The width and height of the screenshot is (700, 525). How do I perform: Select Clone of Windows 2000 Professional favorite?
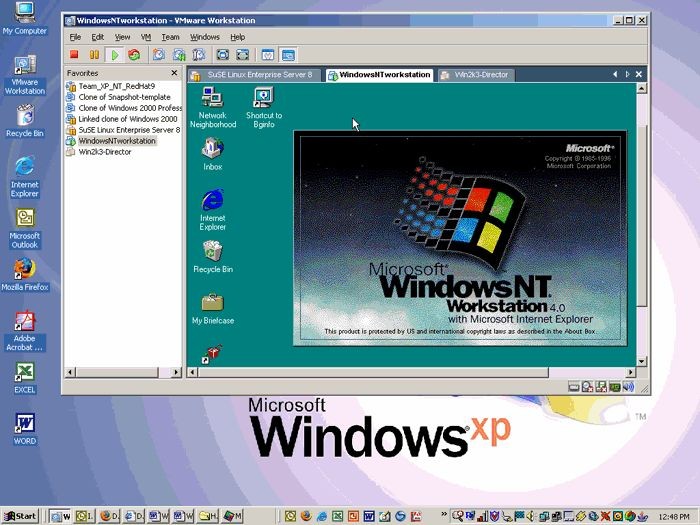point(129,108)
